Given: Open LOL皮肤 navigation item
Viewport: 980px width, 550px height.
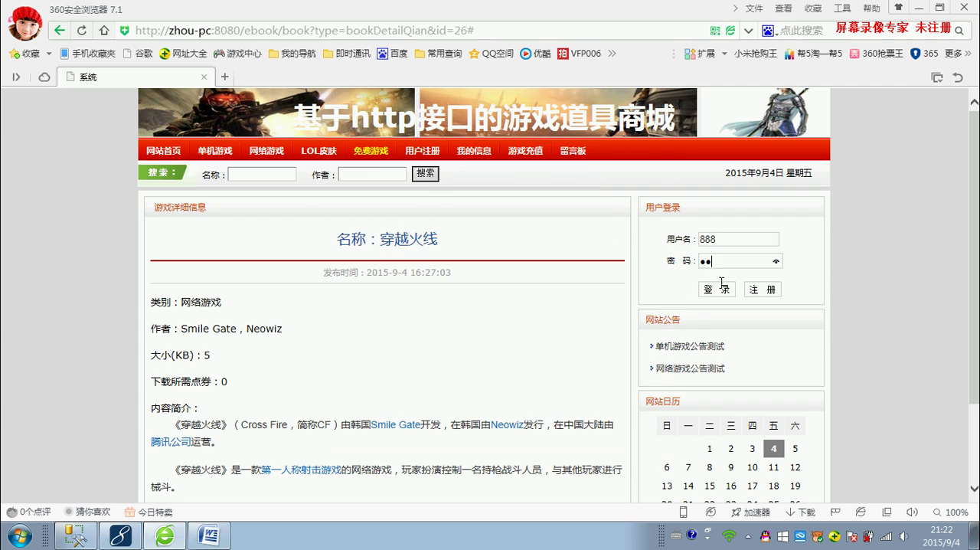Looking at the screenshot, I should point(318,151).
